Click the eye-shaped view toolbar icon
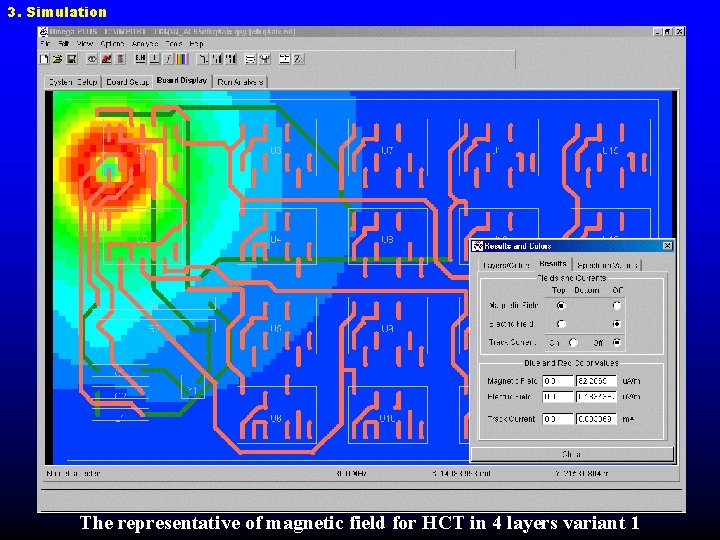This screenshot has width=720, height=540. click(x=92, y=59)
